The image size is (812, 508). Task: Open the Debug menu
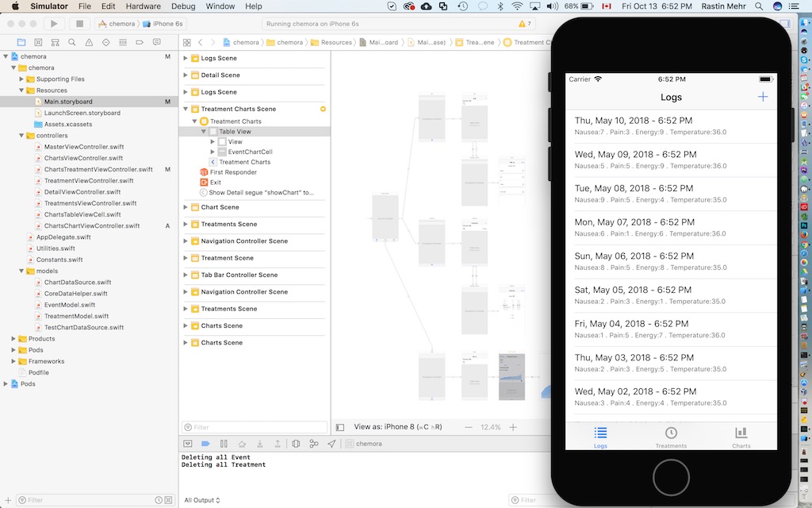point(183,6)
